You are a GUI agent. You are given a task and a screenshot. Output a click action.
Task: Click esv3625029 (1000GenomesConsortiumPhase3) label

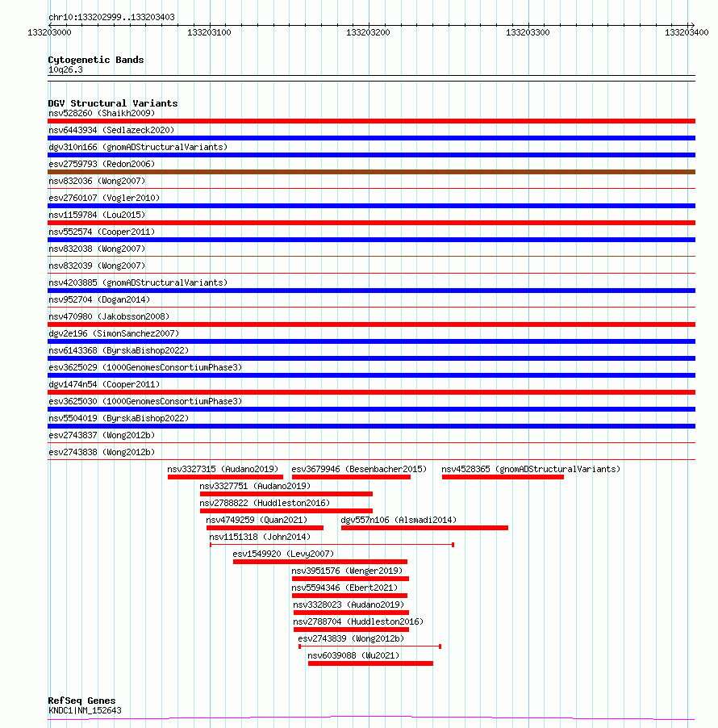click(145, 367)
